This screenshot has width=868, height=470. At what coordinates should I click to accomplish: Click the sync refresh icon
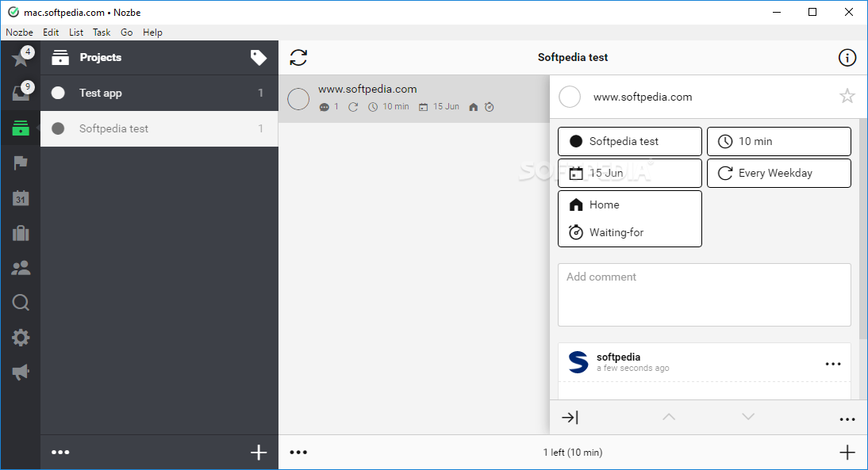click(x=298, y=57)
